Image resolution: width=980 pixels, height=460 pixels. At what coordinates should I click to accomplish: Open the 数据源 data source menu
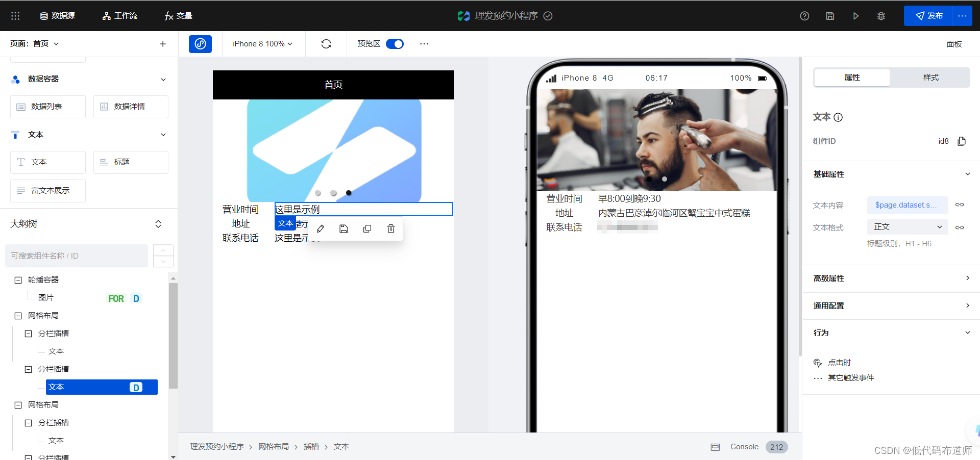pos(58,16)
